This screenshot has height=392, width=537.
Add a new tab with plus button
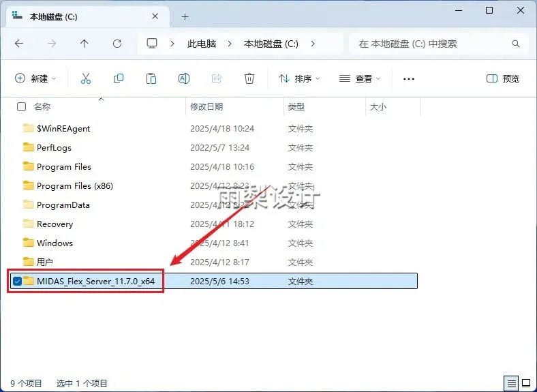pyautogui.click(x=185, y=16)
